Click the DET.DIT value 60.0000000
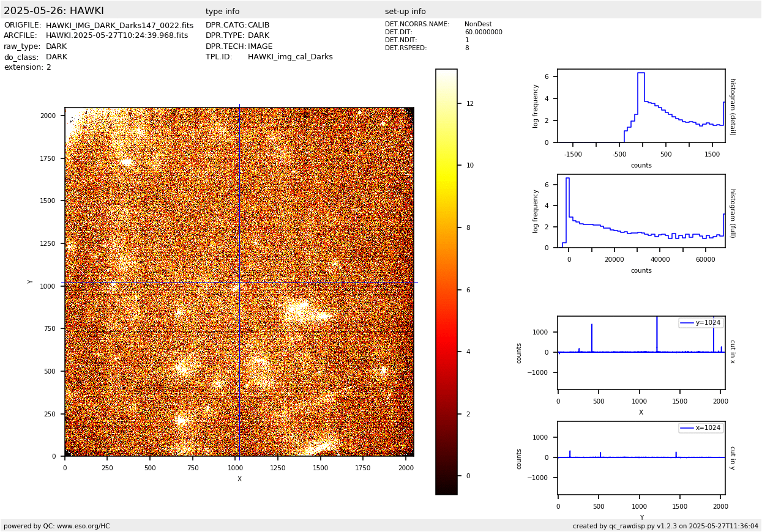This screenshot has height=532, width=762. 483,32
